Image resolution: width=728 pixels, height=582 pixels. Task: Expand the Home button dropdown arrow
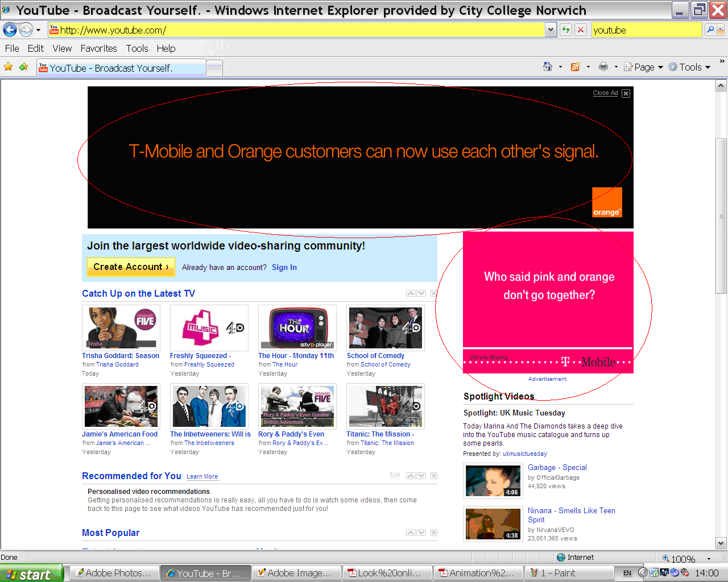[x=560, y=67]
